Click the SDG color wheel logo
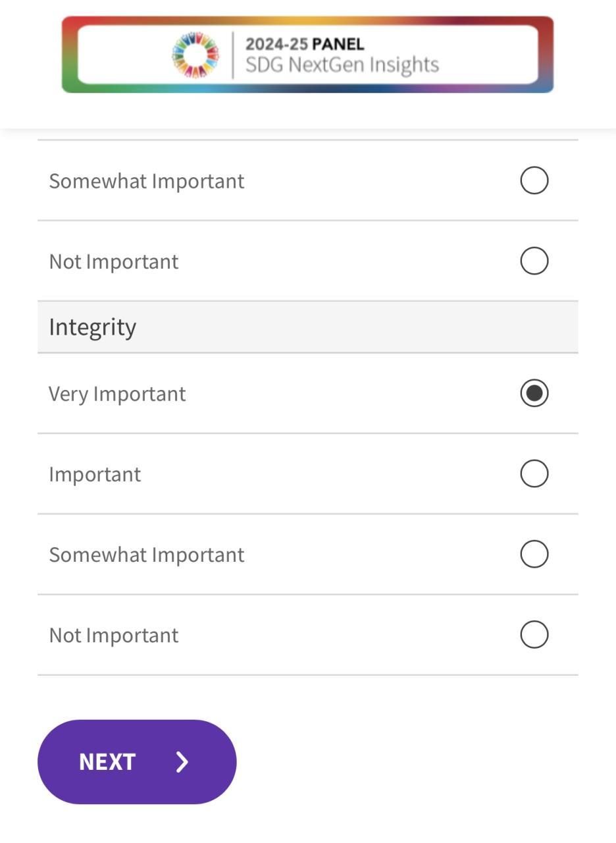 pos(195,55)
